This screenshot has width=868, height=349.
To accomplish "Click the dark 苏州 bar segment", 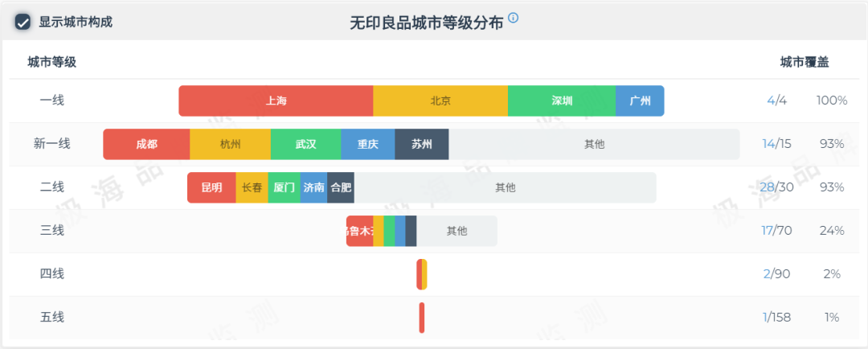I will (422, 144).
